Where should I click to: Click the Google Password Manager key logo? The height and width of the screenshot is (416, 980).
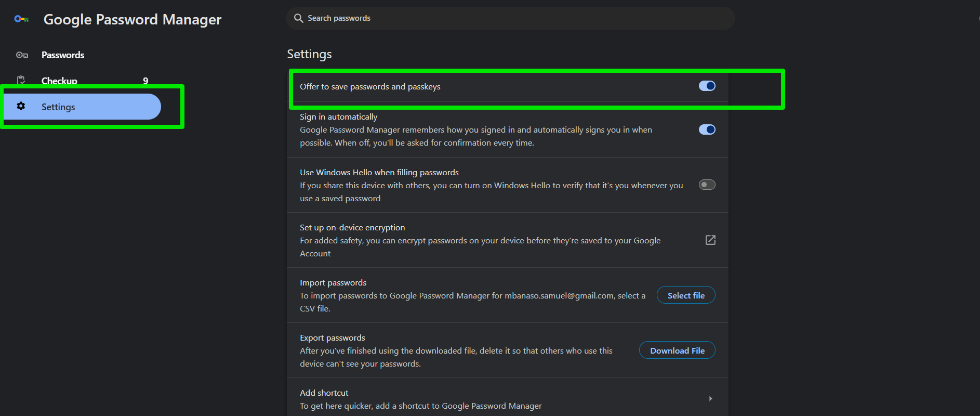[x=21, y=19]
